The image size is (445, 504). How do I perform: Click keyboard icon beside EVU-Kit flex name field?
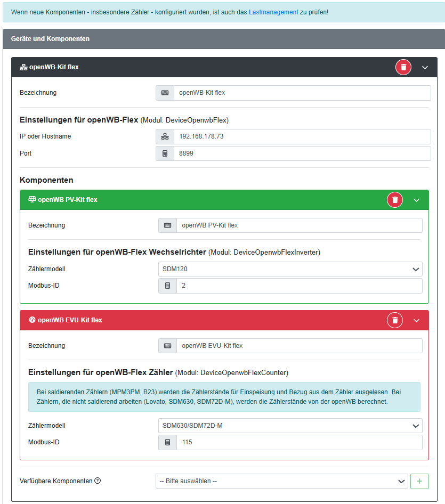(x=167, y=346)
